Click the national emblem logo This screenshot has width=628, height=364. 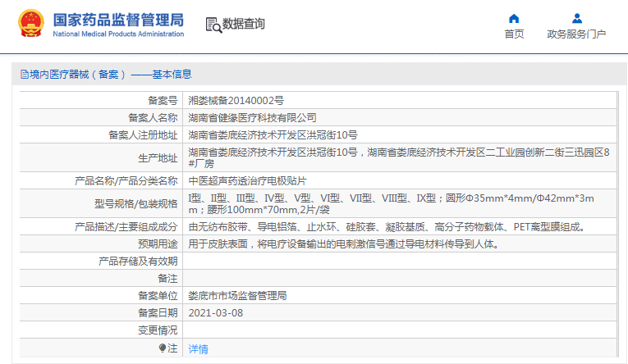click(x=31, y=24)
